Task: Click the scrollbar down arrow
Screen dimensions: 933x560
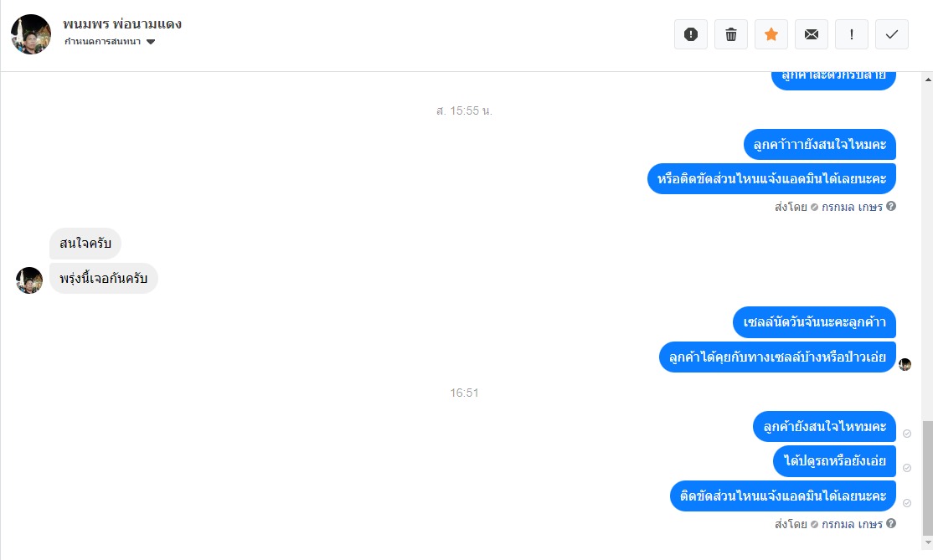Action: click(x=928, y=542)
